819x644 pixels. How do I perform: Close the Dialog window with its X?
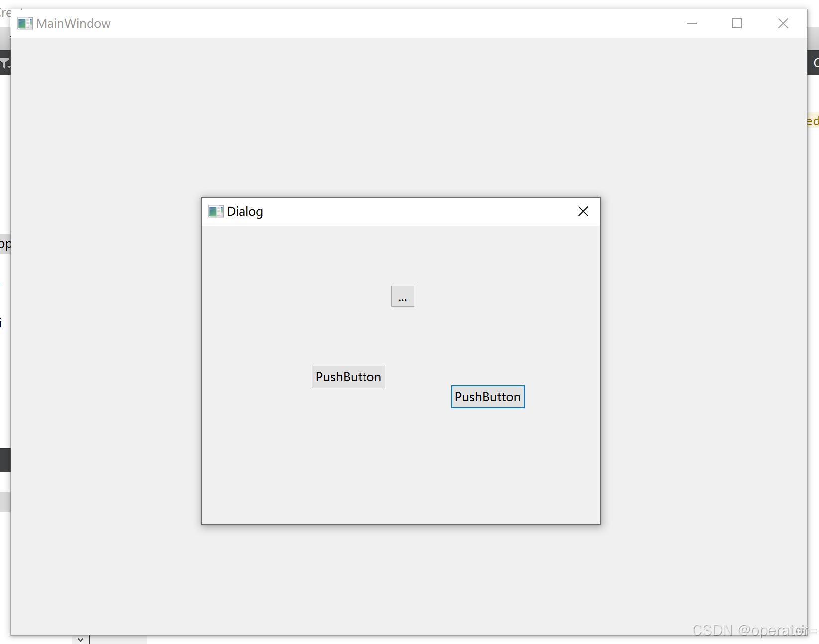(583, 211)
